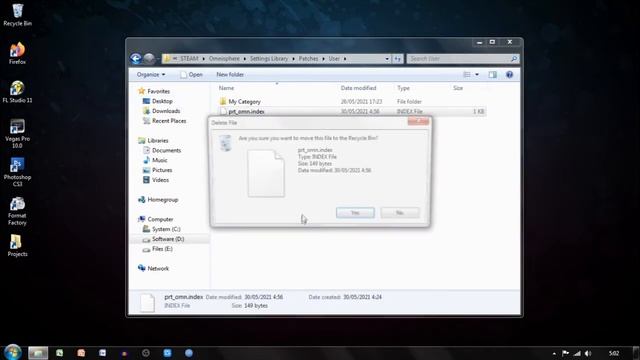Viewport: 640px width, 360px height.
Task: Click the Firefox desktop icon
Action: click(18, 53)
